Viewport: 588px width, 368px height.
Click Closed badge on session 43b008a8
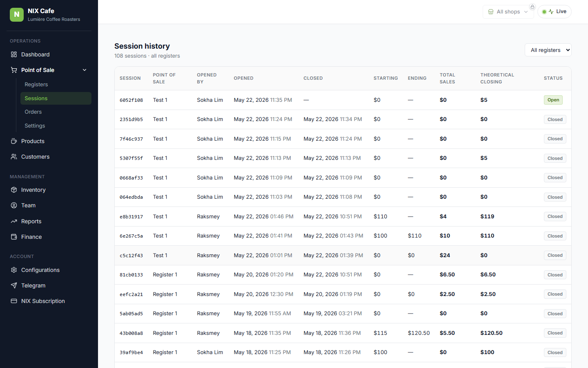[555, 333]
